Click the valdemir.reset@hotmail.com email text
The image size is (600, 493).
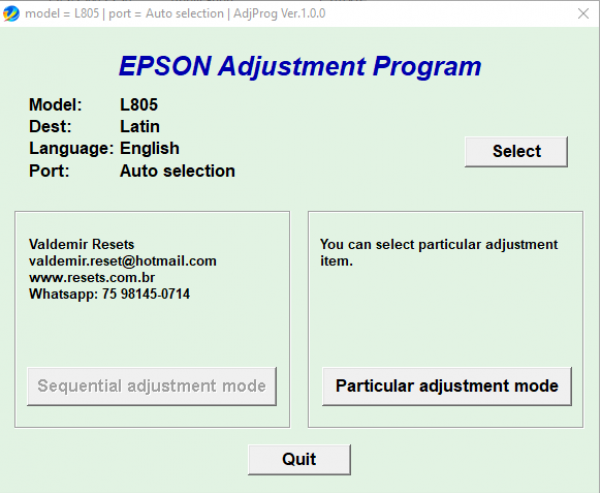point(123,261)
